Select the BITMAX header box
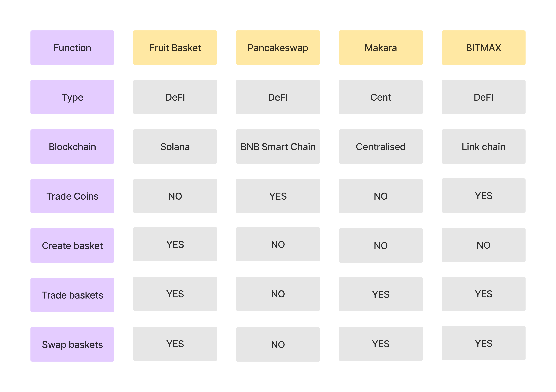 pos(483,47)
